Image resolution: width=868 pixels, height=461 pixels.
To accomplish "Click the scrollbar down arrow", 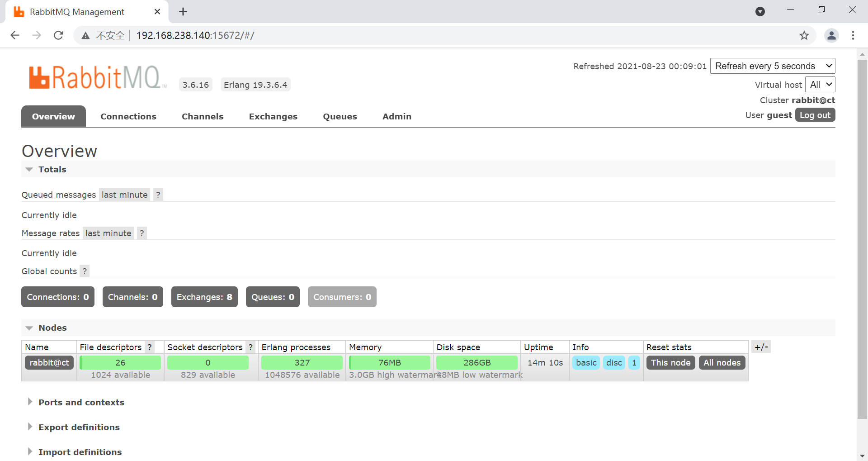I will click(x=862, y=456).
